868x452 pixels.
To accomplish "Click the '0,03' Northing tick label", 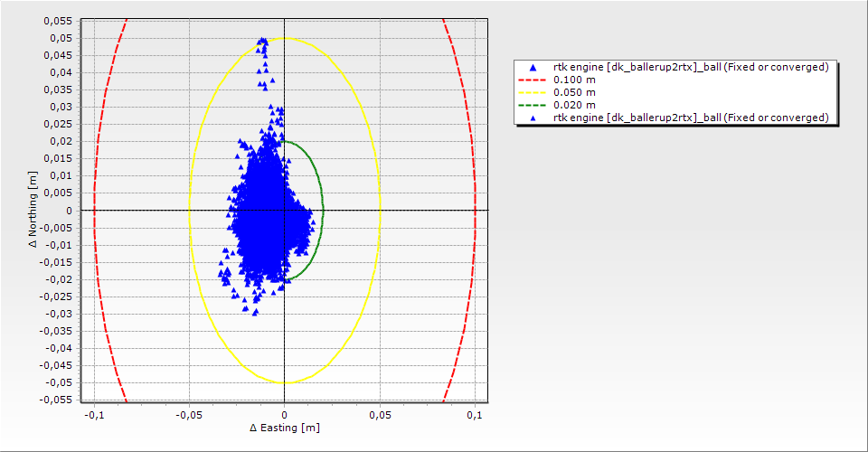I will pos(61,107).
